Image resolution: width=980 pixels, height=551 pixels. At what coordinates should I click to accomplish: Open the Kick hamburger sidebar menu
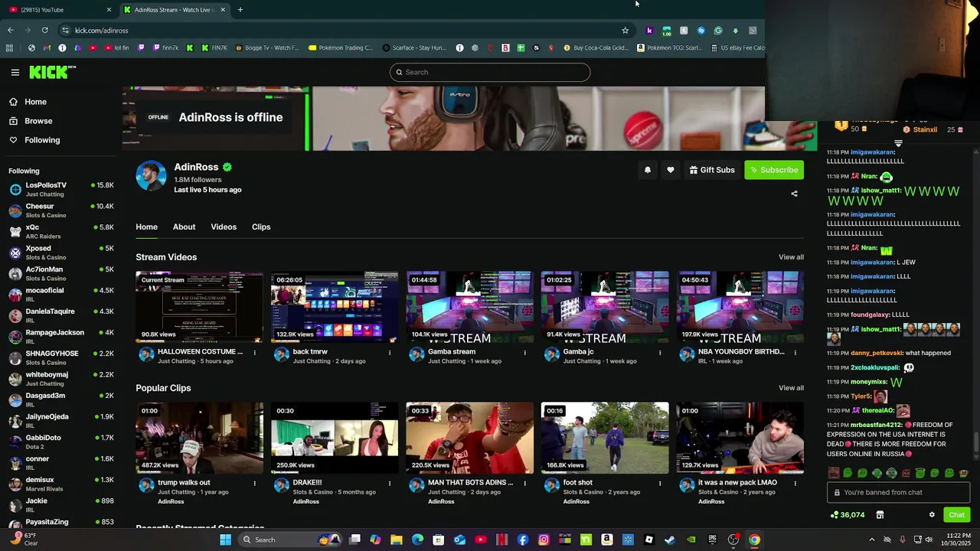15,73
